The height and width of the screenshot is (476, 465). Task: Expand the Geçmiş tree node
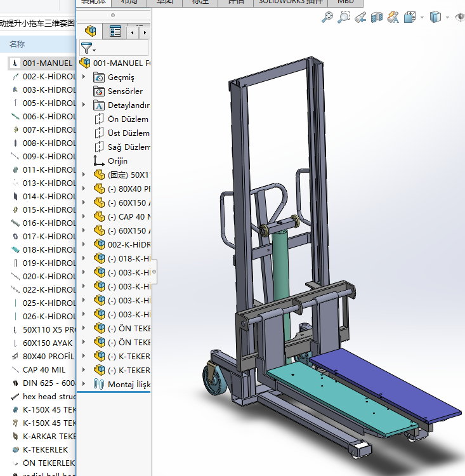tap(84, 77)
